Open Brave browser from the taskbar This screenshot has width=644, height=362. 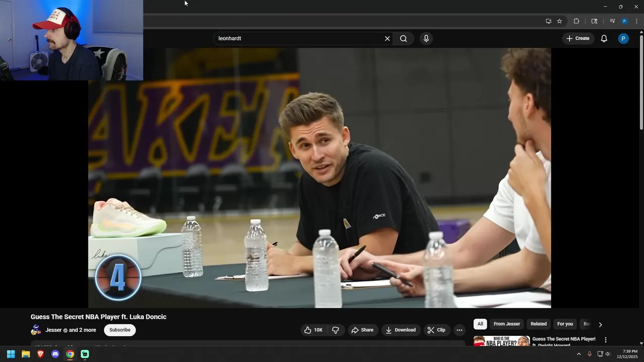coord(41,354)
